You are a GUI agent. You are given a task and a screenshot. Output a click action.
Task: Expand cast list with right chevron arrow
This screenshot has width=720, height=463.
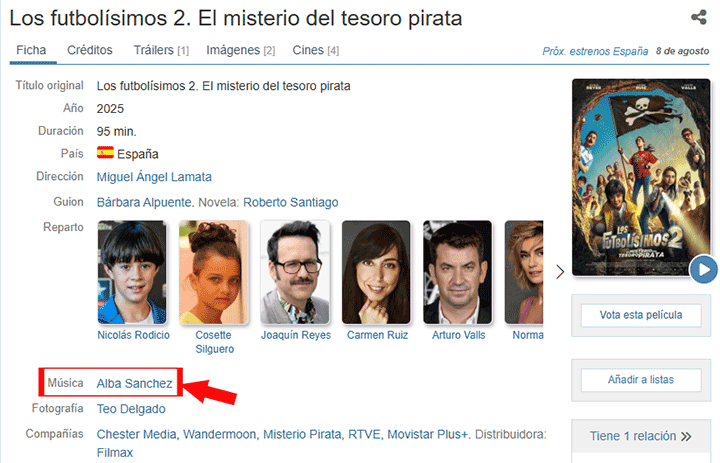[560, 271]
